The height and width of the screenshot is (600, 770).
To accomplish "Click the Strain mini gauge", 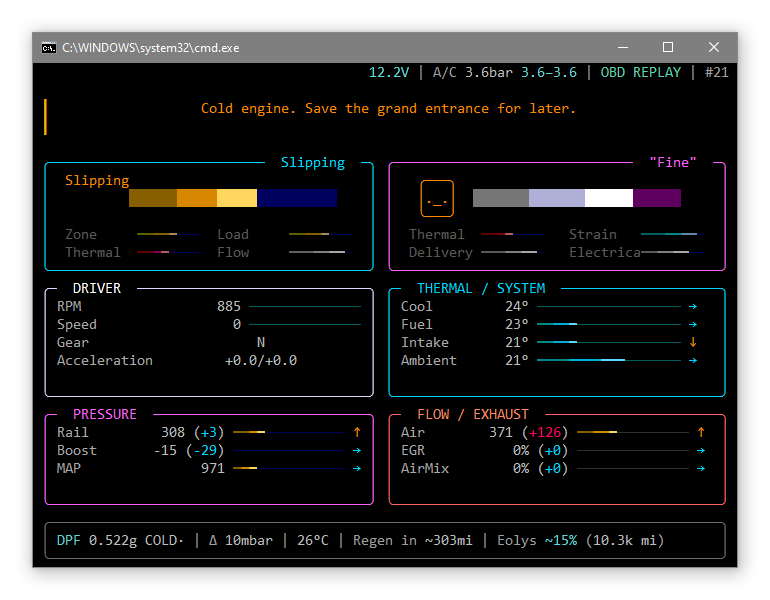I will click(x=673, y=234).
